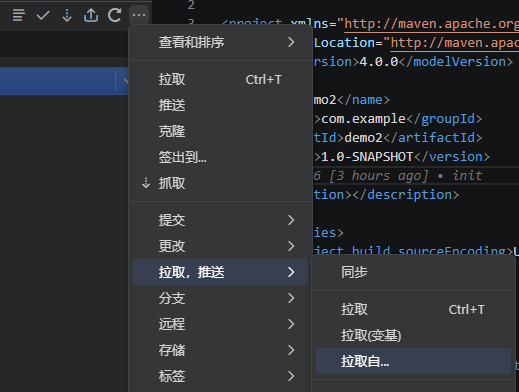This screenshot has width=519, height=392.
Task: Click the more actions ellipsis icon
Action: coord(139,15)
